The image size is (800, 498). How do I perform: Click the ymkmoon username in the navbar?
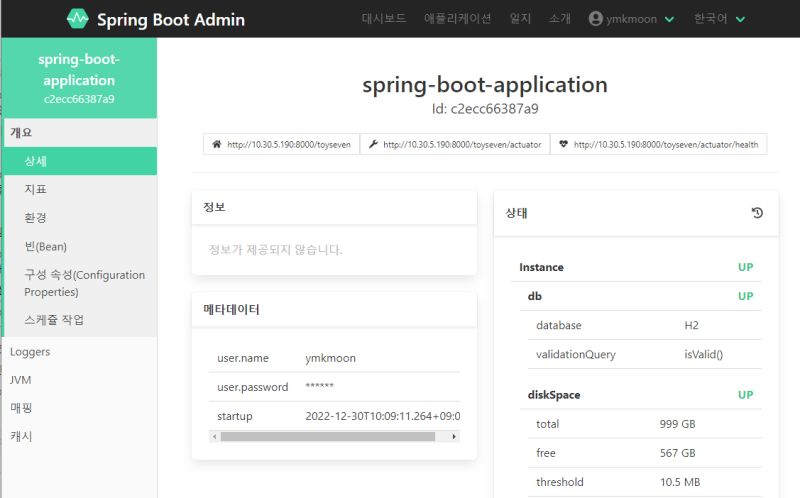[631, 19]
